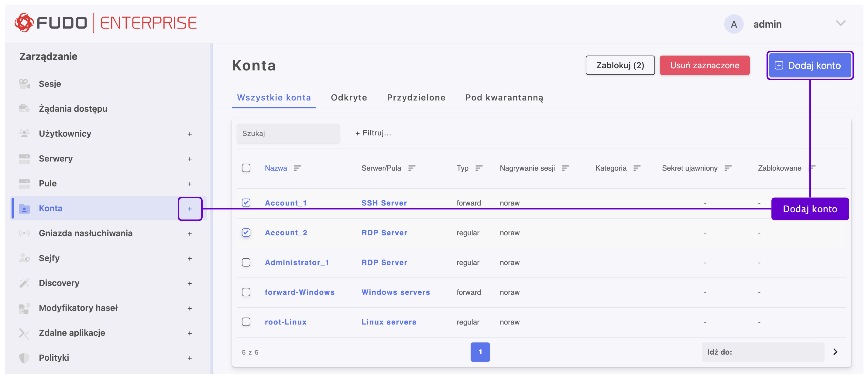Screen dimensions: 868x381
Task: Toggle the select-all checkbox in header
Action: pos(246,168)
